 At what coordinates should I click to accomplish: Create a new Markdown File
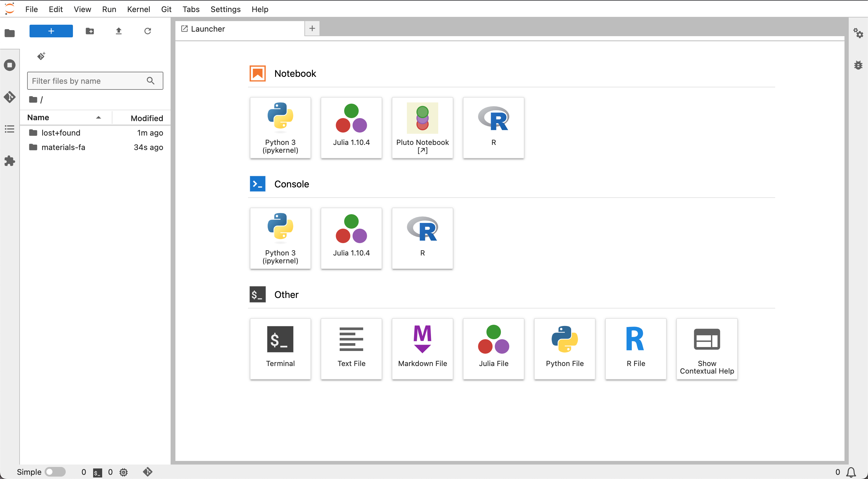point(422,349)
